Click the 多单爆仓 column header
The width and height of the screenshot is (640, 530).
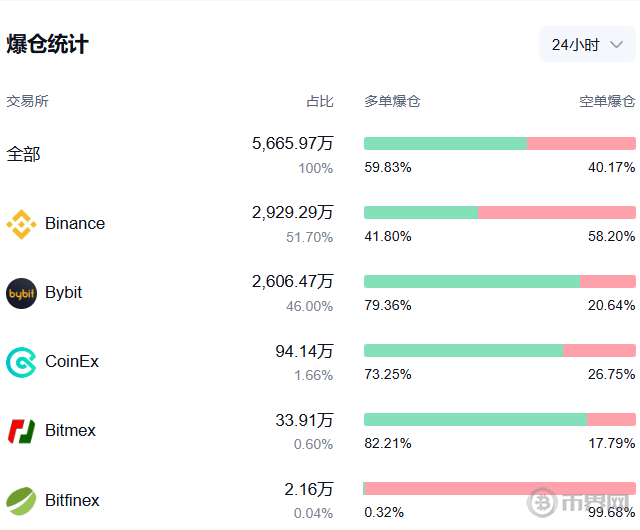pyautogui.click(x=392, y=101)
